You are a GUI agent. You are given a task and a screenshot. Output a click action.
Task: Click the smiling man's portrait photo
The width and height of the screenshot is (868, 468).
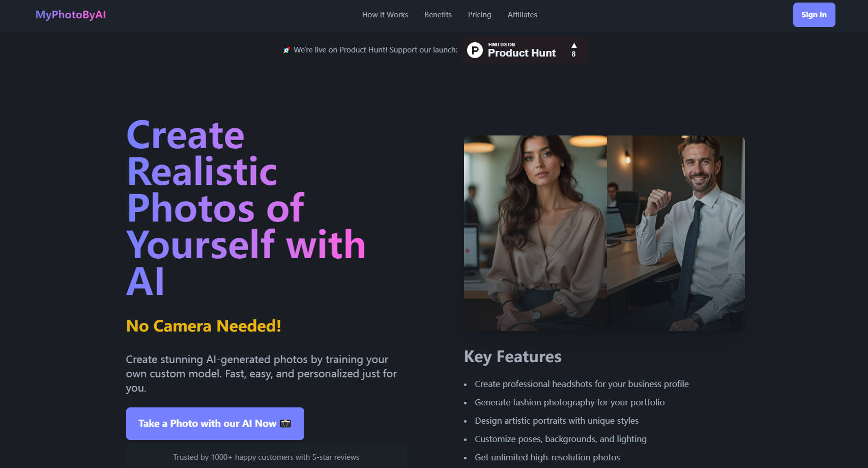click(x=676, y=233)
